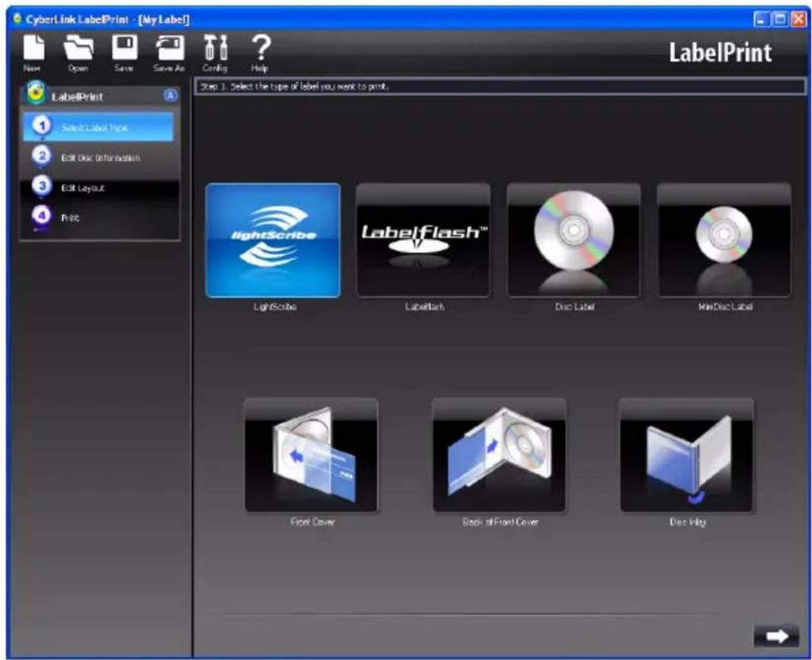Click the Back of Front Cover caption

click(500, 522)
